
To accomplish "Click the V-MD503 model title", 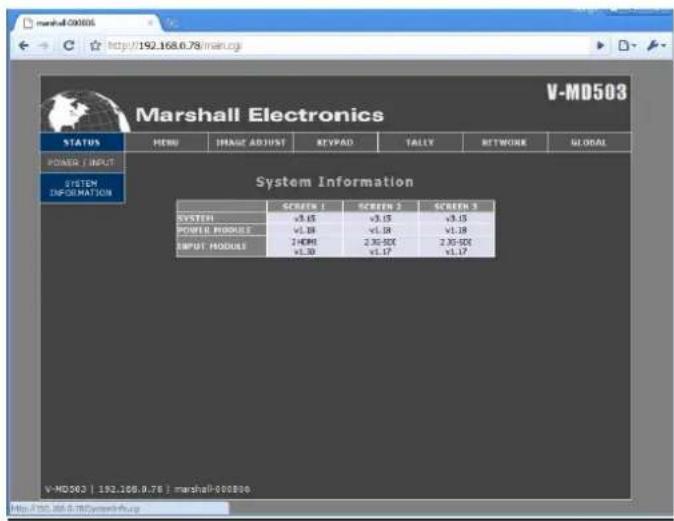I will click(x=587, y=92).
